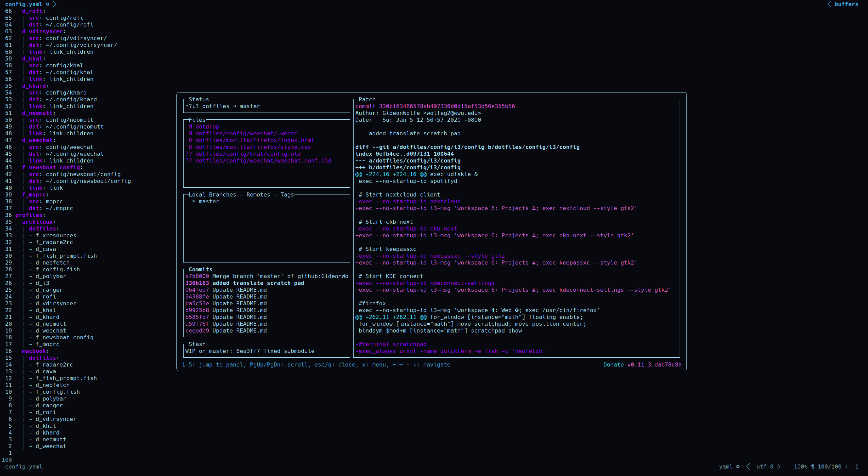This screenshot has width=868, height=476.
Task: Select the deleted firefox/style.css file
Action: pyautogui.click(x=253, y=147)
